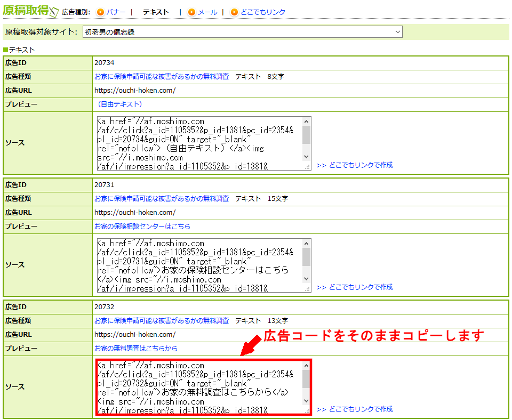Click the orange arrow icon beside どこでもリンク
Image resolution: width=512 pixels, height=420 pixels.
(234, 12)
